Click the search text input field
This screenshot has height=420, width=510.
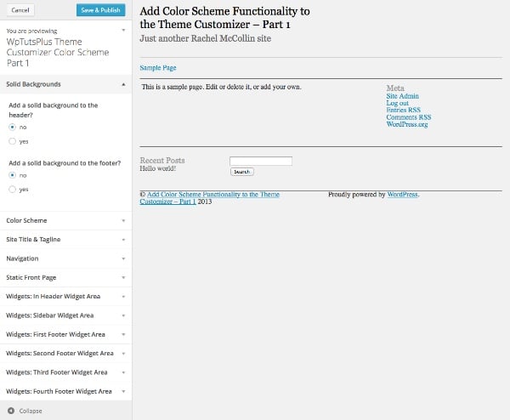(261, 161)
